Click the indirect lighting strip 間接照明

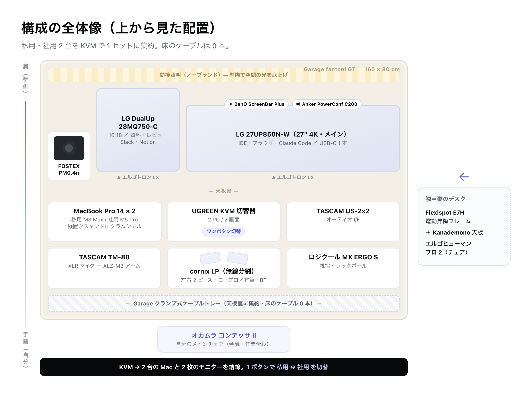pyautogui.click(x=224, y=75)
